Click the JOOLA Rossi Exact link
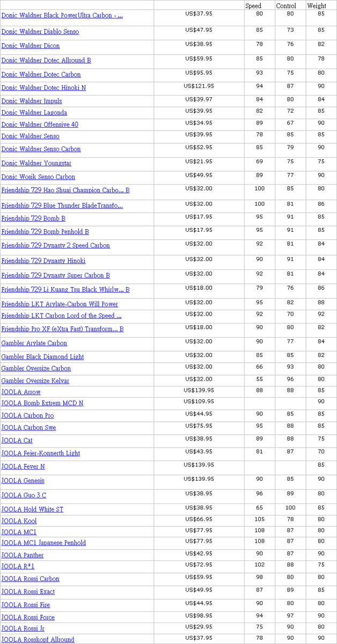This screenshot has height=644, width=337. point(28,592)
